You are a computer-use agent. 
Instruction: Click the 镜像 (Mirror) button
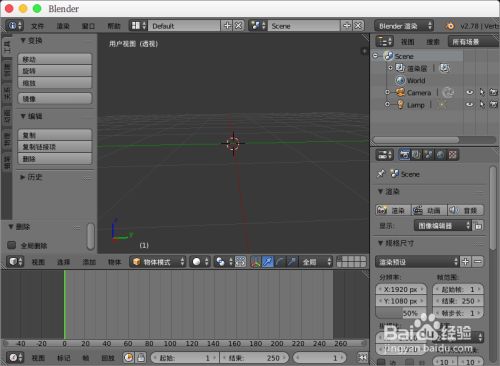(x=55, y=99)
